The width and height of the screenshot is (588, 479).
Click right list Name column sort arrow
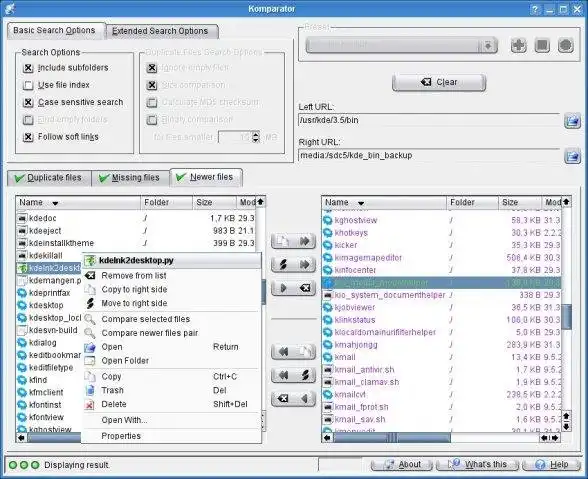[x=361, y=203]
